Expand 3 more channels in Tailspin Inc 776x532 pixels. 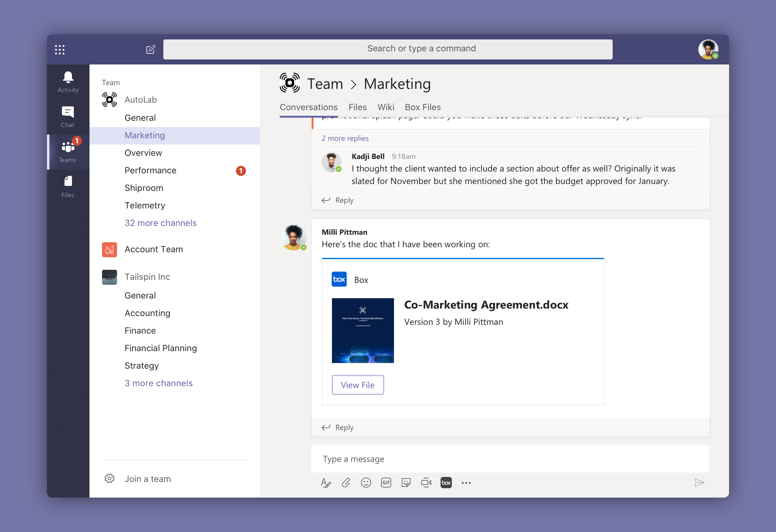[x=159, y=383]
